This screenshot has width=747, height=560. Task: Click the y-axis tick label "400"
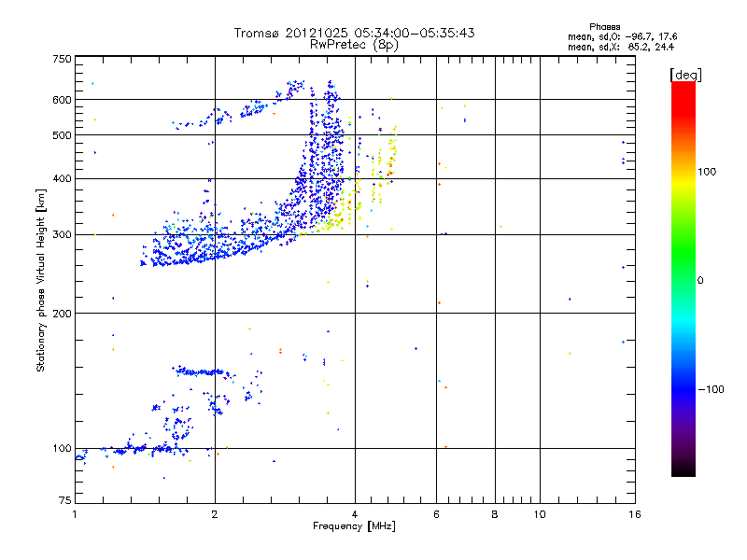click(62, 178)
